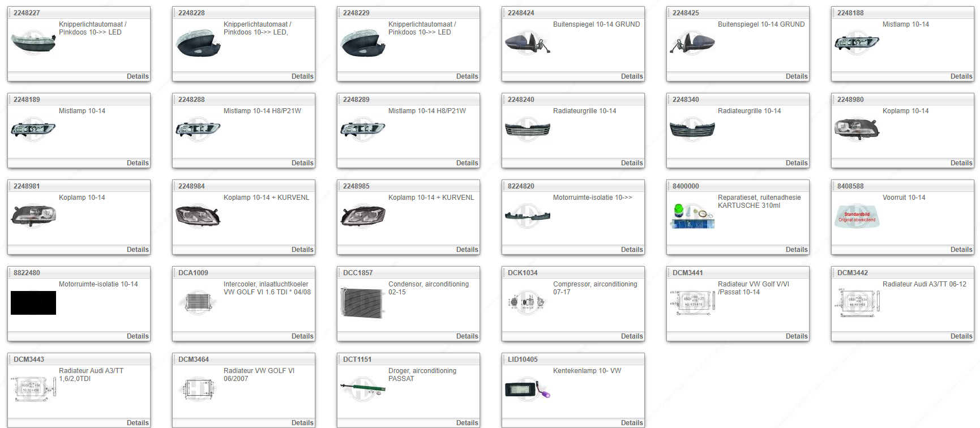980x428 pixels.
Task: Select the Radiateur Audi A3/TT 06-12 thumbnail
Action: click(x=857, y=303)
